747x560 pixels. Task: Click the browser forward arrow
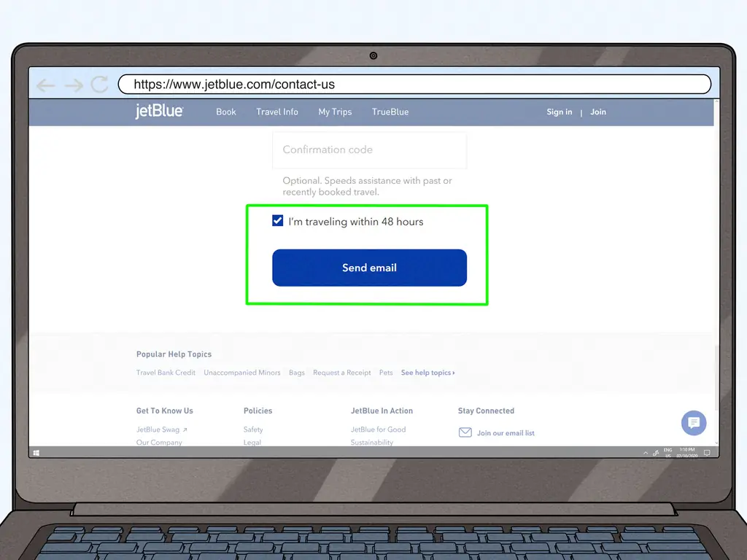tap(73, 85)
